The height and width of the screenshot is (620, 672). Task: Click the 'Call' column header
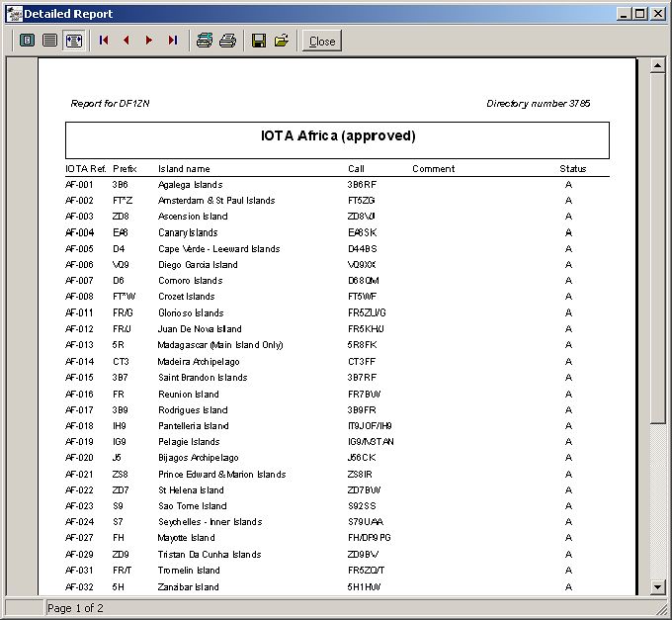(356, 168)
